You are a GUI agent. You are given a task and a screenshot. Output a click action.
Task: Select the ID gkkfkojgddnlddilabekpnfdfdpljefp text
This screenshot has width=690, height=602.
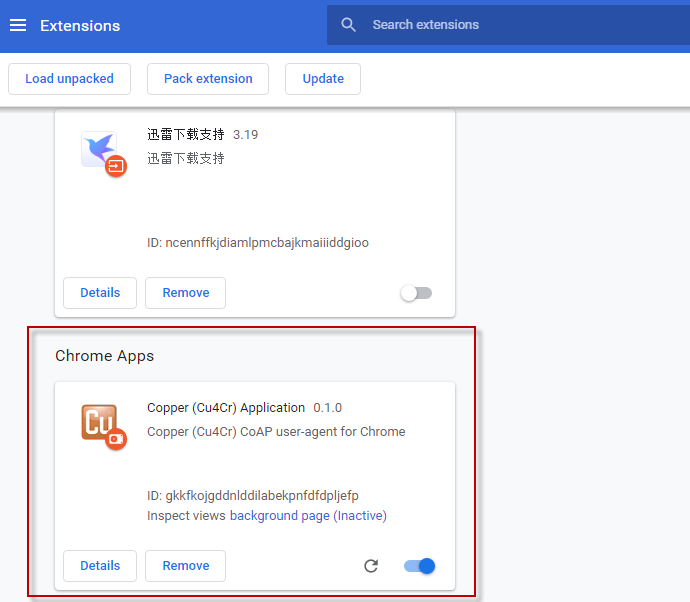[253, 496]
